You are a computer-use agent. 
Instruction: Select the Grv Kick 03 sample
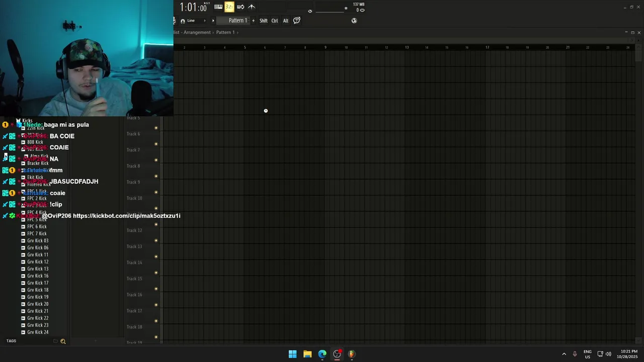point(38,241)
